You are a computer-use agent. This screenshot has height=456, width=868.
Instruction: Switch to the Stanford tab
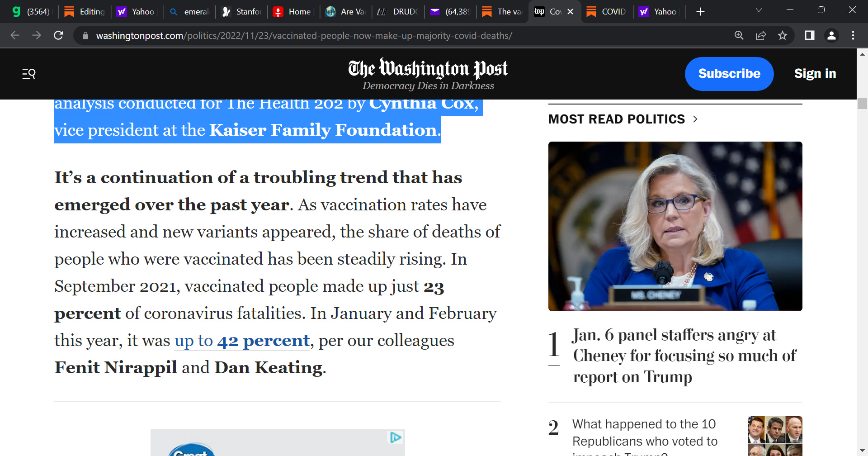pyautogui.click(x=242, y=12)
